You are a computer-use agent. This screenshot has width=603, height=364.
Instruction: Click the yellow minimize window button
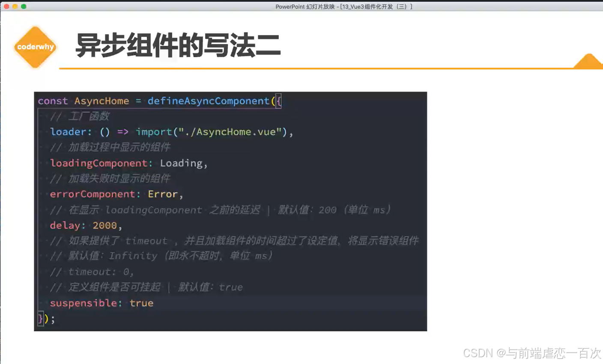(x=15, y=6)
